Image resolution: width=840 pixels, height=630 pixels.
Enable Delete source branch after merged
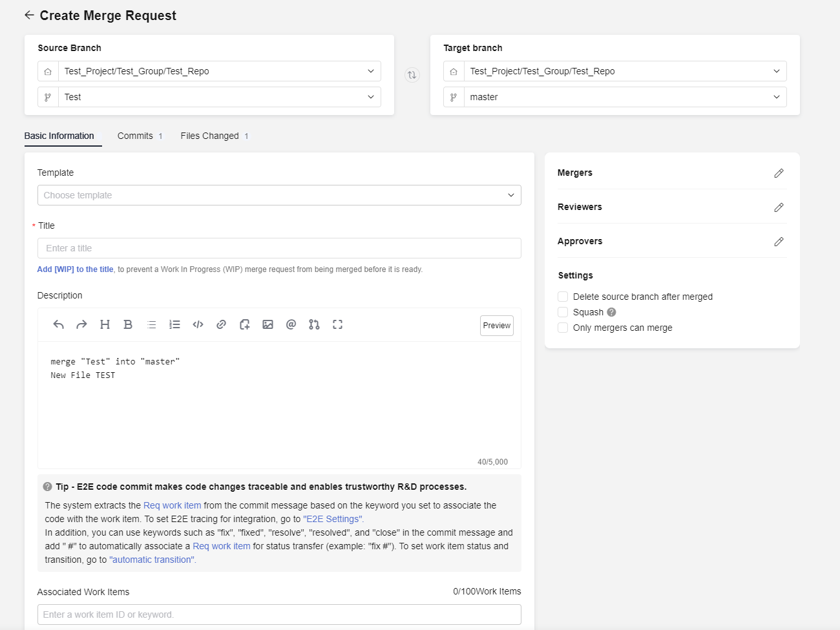[563, 297]
